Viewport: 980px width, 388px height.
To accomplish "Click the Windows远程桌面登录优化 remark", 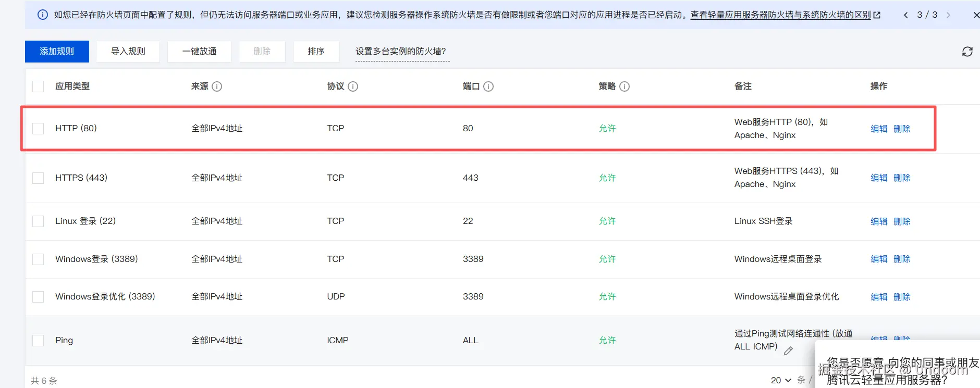I will point(787,296).
